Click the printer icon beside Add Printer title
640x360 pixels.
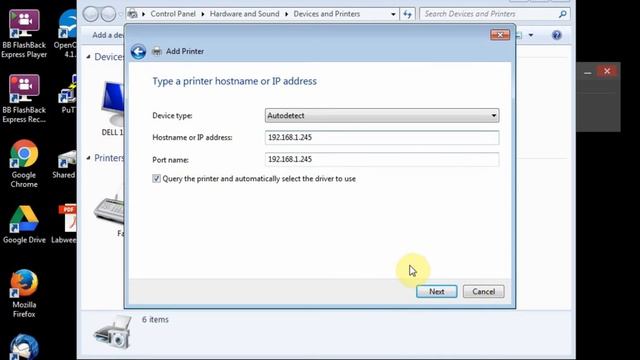157,51
